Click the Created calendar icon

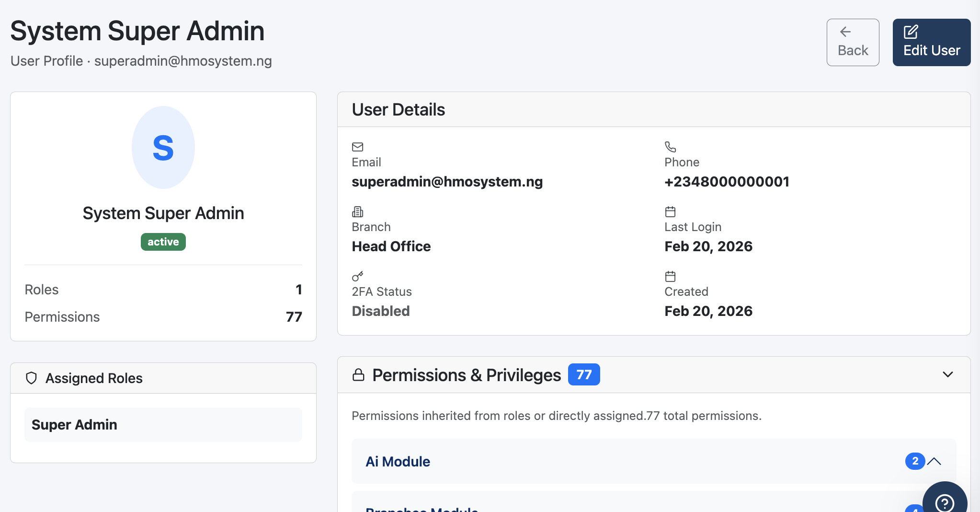pyautogui.click(x=671, y=276)
